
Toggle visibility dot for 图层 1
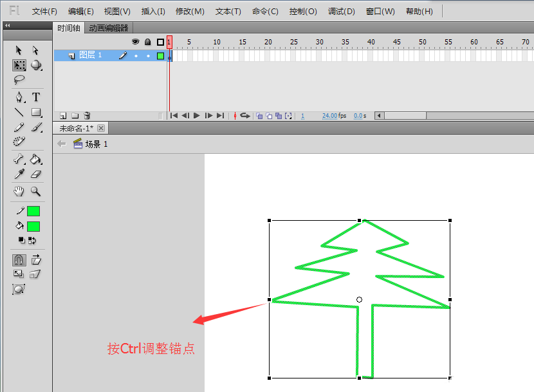click(136, 56)
